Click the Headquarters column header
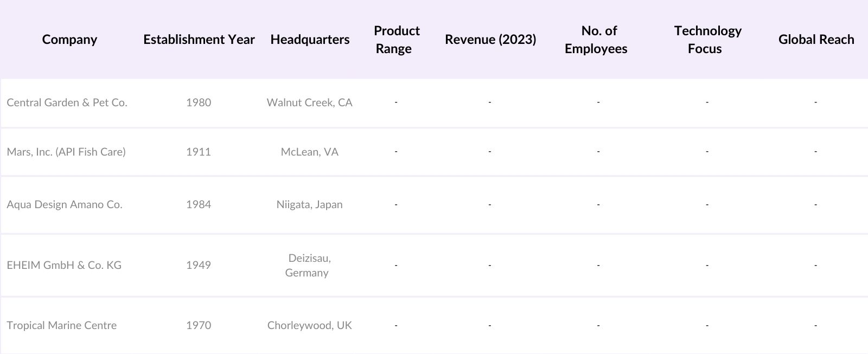 pos(310,40)
